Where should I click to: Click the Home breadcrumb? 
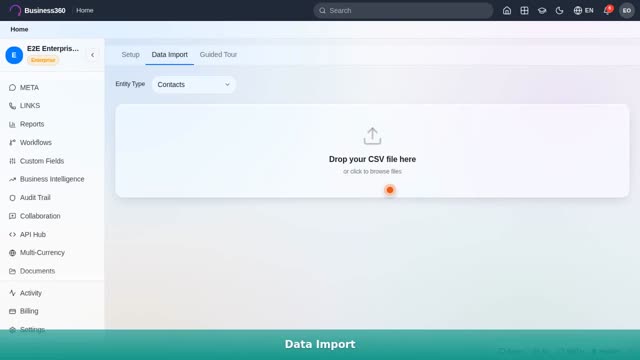[19, 29]
